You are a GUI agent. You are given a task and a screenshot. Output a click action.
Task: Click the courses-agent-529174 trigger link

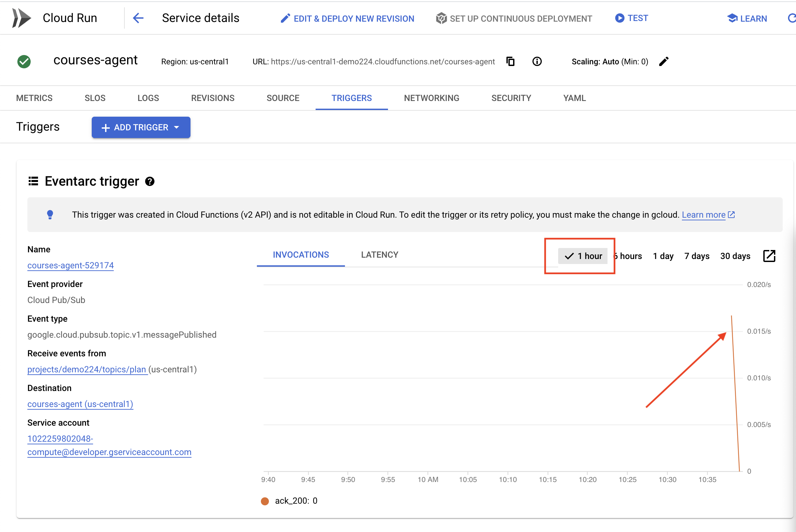71,265
